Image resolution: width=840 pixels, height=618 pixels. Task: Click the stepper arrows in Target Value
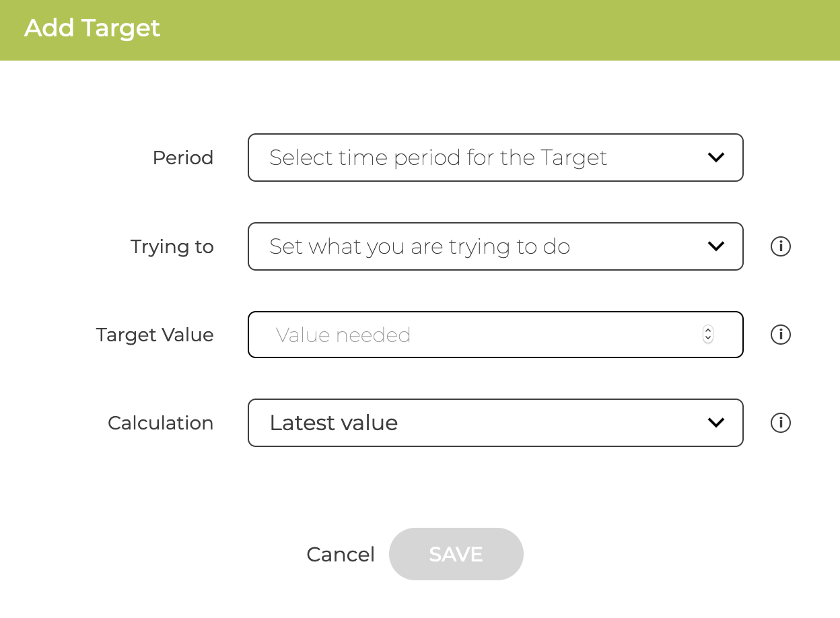tap(708, 335)
